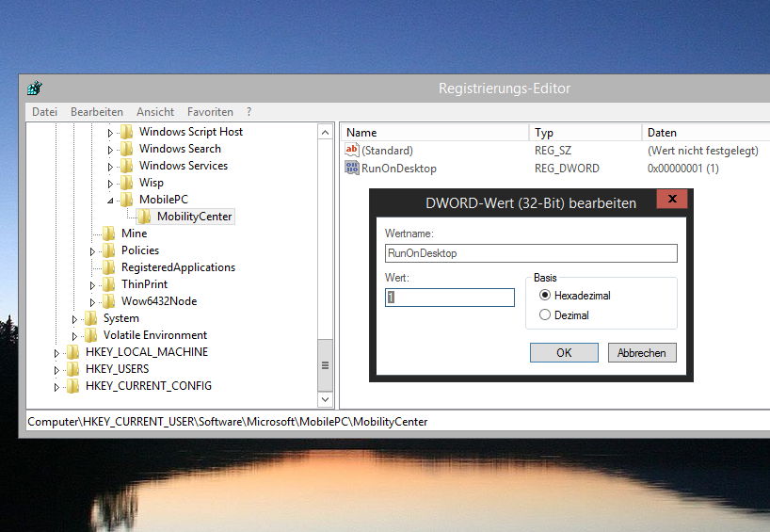Sort by the Typ column header

point(586,133)
